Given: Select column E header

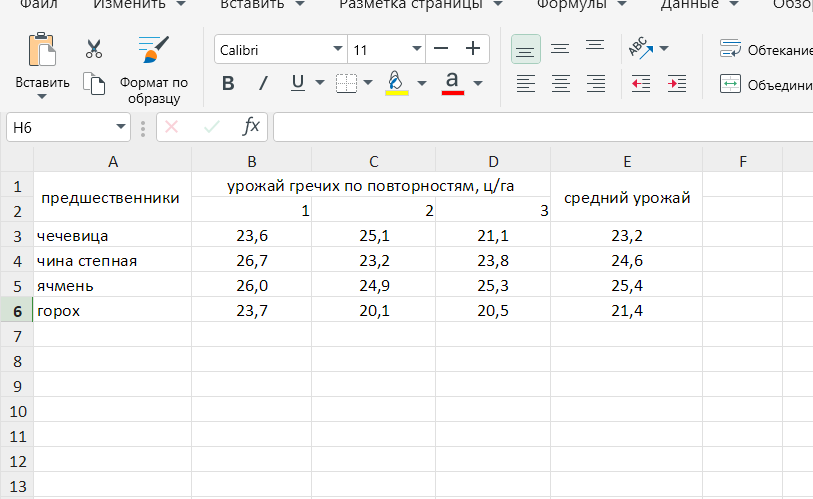Looking at the screenshot, I should point(626,161).
